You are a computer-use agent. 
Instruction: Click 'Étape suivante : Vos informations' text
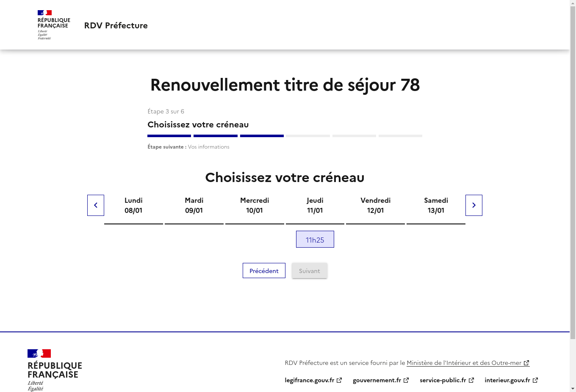[x=188, y=147]
